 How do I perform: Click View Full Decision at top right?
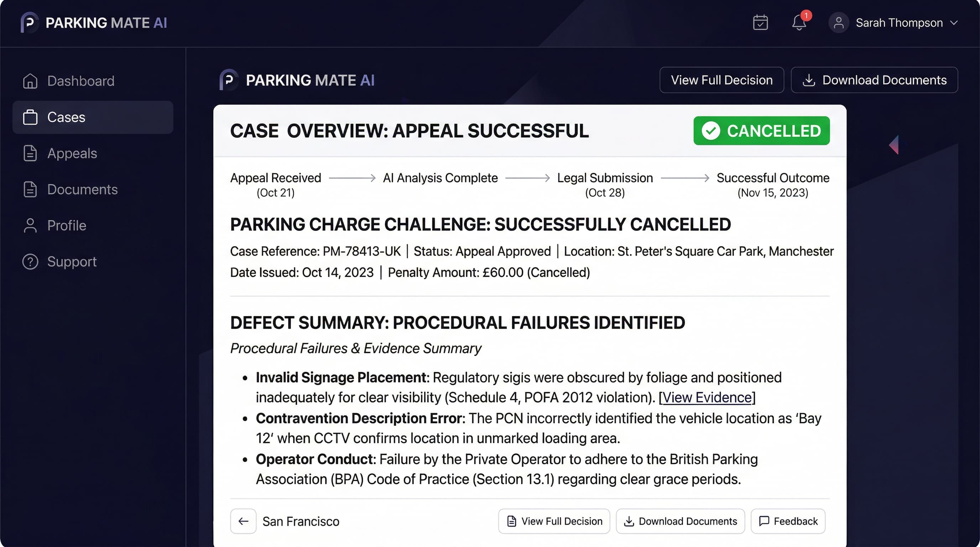pyautogui.click(x=721, y=80)
